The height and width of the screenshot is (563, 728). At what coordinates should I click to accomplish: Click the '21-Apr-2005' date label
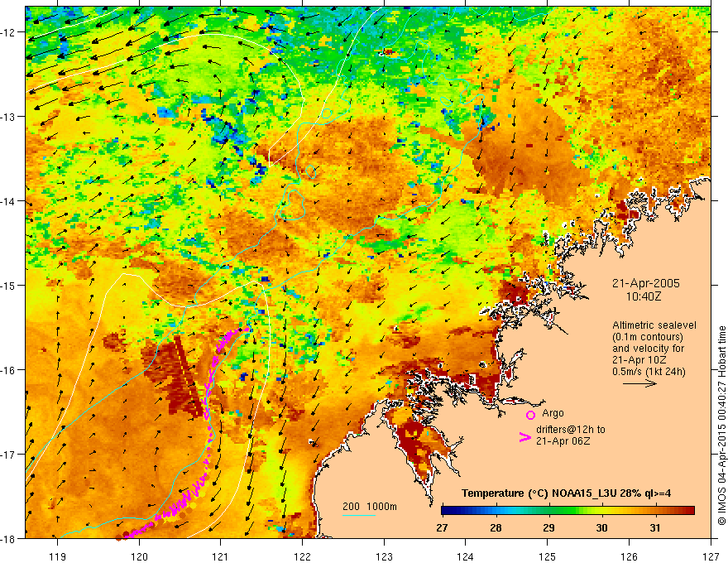646,283
